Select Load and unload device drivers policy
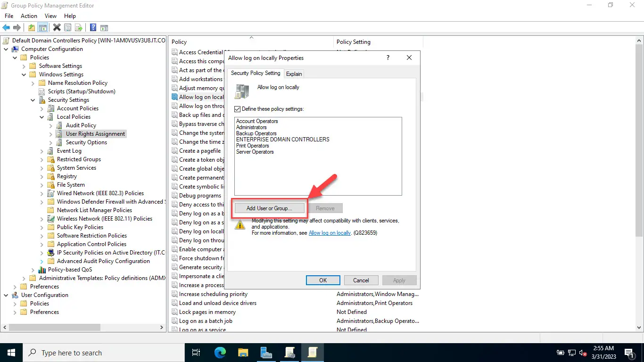 point(218,303)
